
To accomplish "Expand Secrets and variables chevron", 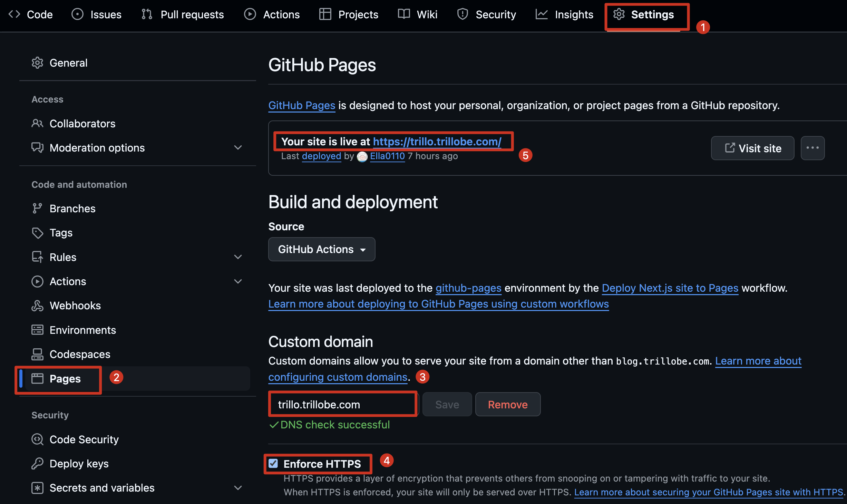I will [x=238, y=488].
